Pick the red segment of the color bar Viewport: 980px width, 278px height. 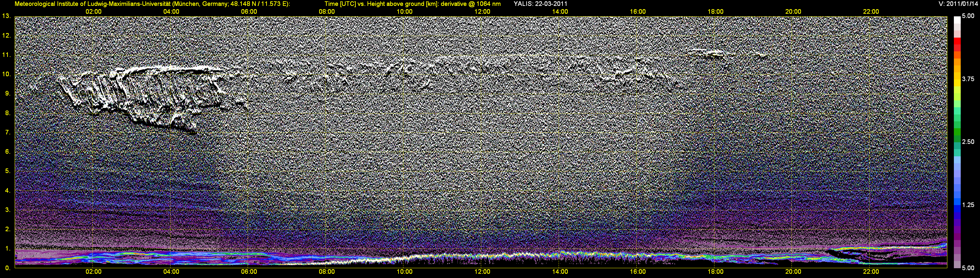[957, 41]
